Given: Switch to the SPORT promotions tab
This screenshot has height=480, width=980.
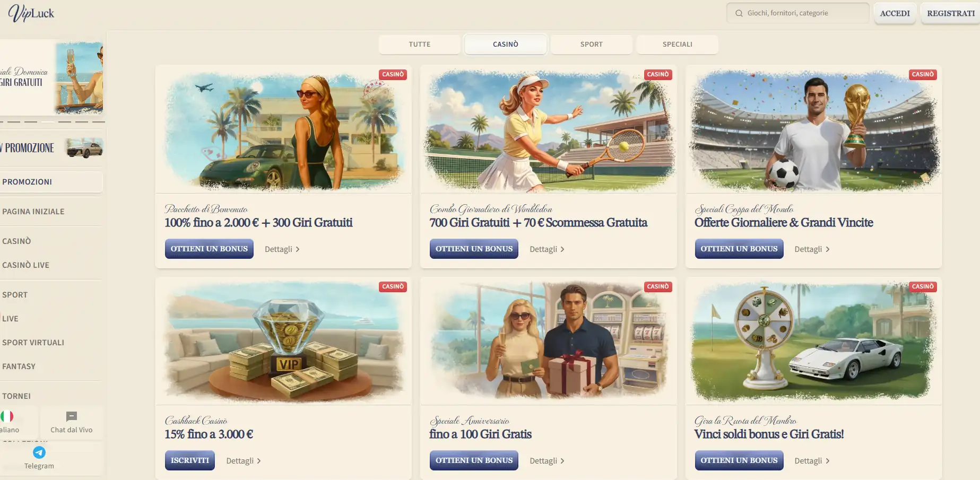Looking at the screenshot, I should 592,45.
